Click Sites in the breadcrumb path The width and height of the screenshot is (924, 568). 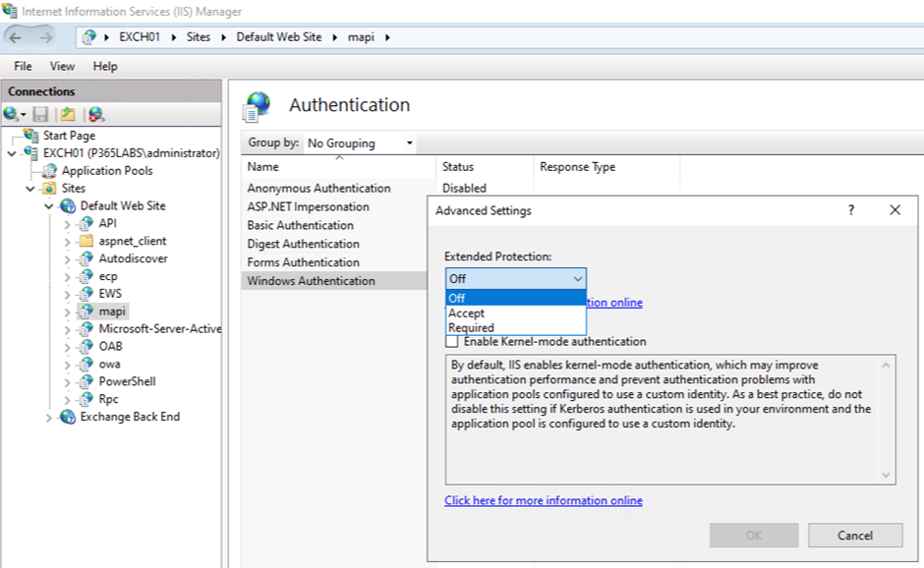click(x=199, y=37)
